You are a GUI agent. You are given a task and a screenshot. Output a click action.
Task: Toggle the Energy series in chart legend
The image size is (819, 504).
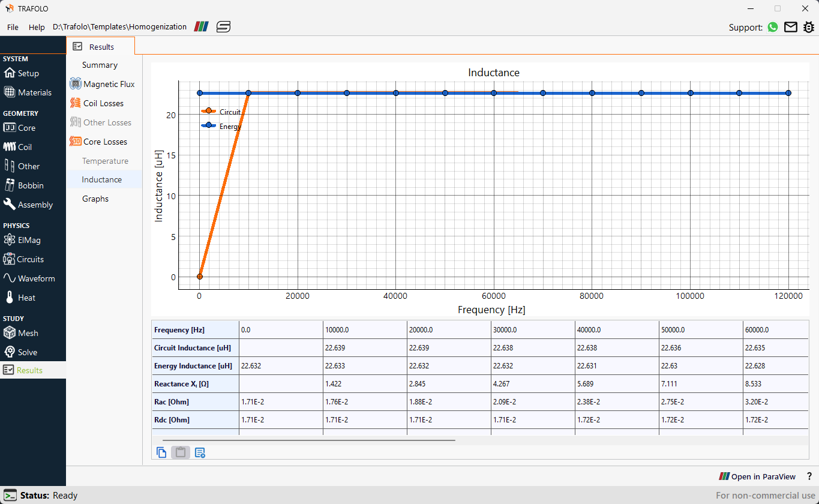(222, 126)
